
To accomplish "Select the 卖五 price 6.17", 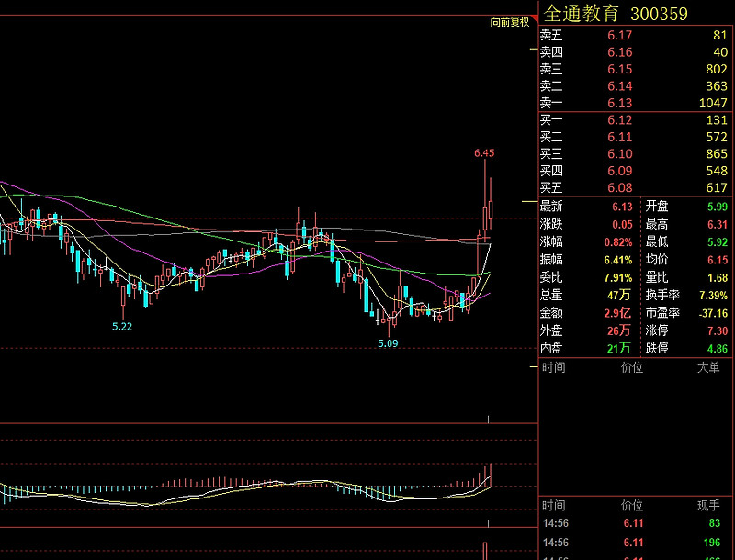I will coord(619,35).
